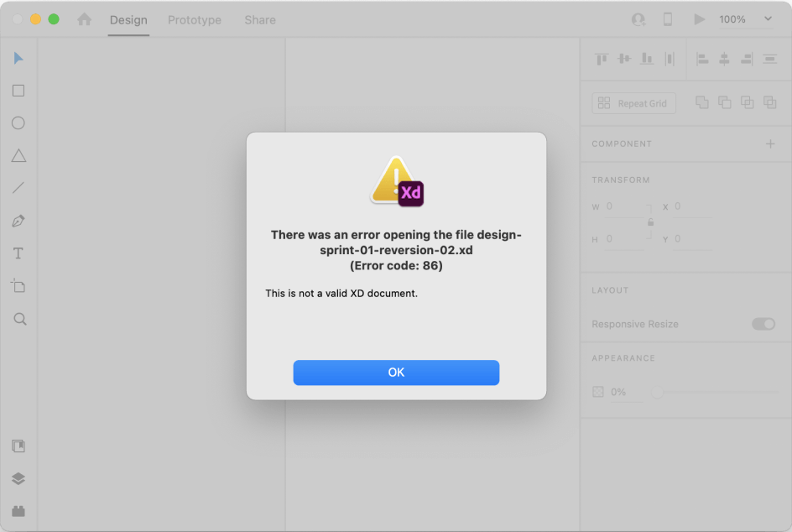The width and height of the screenshot is (792, 532).
Task: Open the Layers panel icon
Action: pyautogui.click(x=18, y=478)
